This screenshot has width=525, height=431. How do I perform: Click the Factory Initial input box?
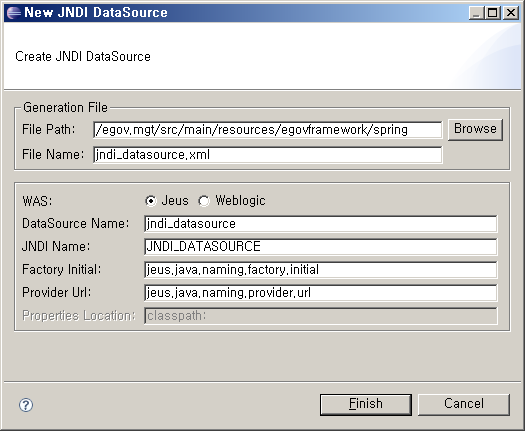[321, 270]
